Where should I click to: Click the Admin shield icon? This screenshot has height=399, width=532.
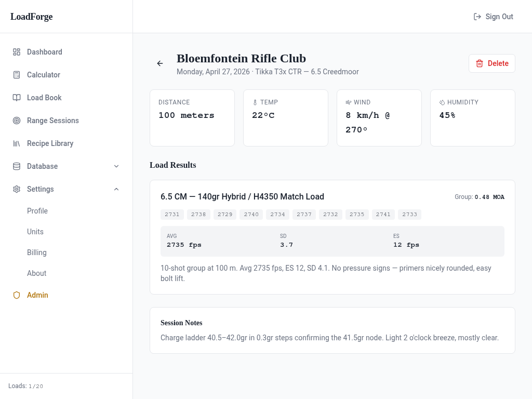(17, 295)
